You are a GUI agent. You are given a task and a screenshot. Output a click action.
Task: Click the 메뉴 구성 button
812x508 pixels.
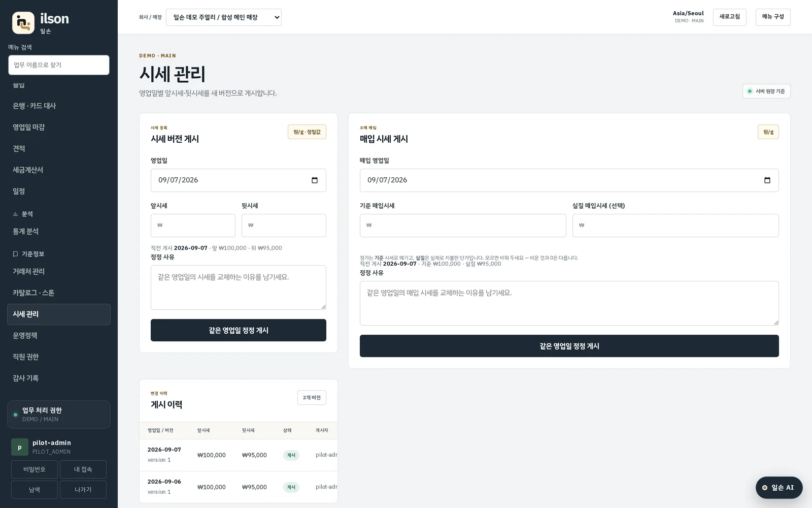point(773,17)
